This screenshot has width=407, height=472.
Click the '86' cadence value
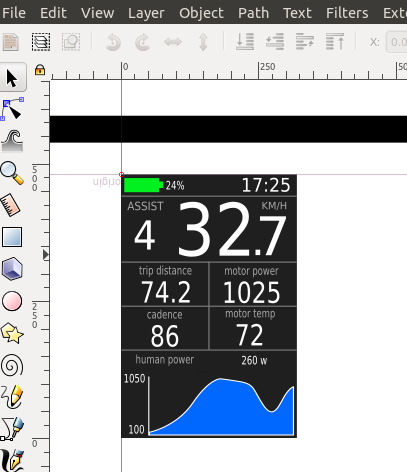(165, 336)
